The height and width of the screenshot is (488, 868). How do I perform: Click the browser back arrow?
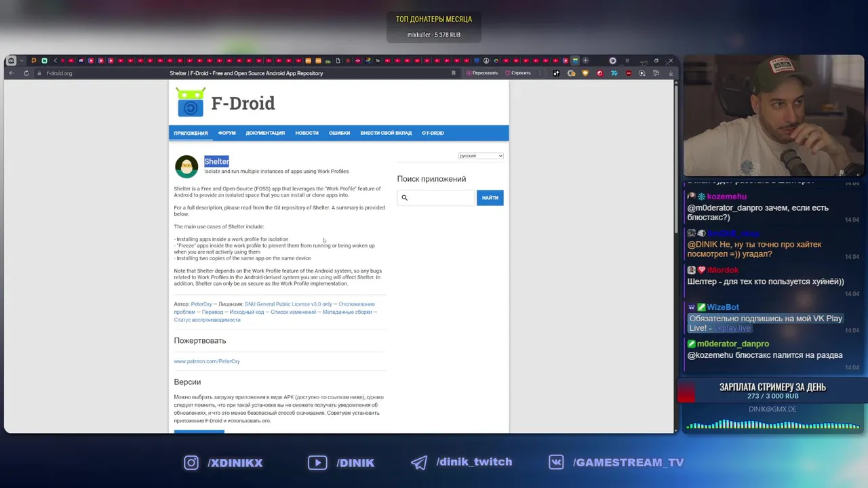point(12,73)
